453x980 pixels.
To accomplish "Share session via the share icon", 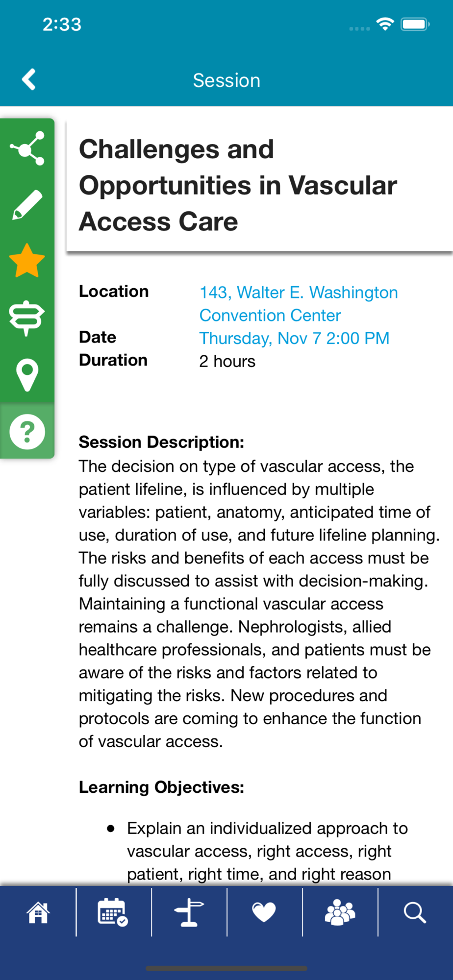I will click(x=27, y=148).
